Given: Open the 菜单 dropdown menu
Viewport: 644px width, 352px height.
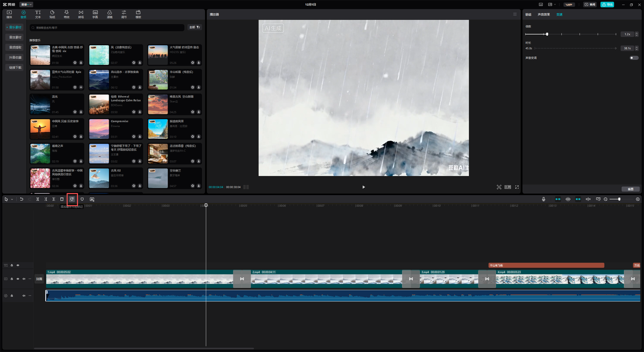Looking at the screenshot, I should click(26, 5).
